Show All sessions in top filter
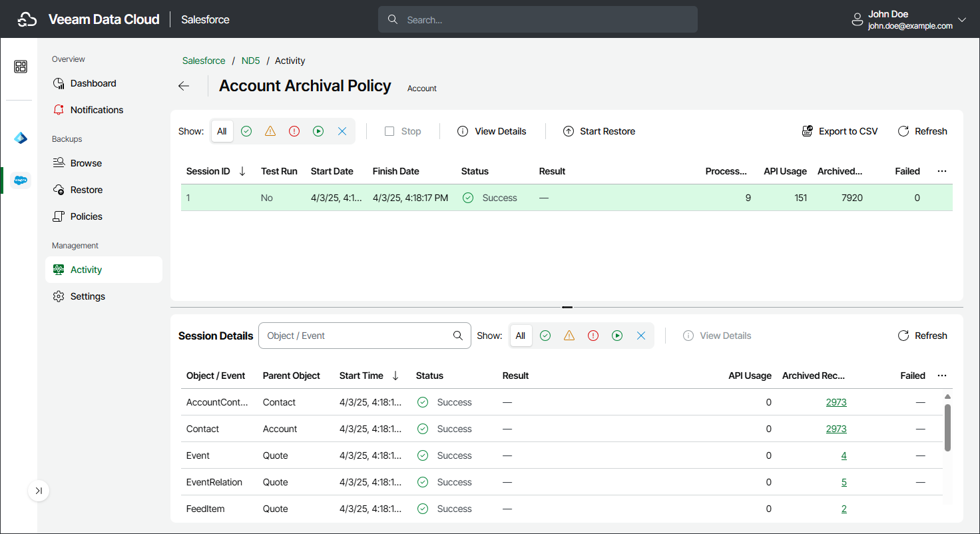Viewport: 980px width, 534px height. 222,131
